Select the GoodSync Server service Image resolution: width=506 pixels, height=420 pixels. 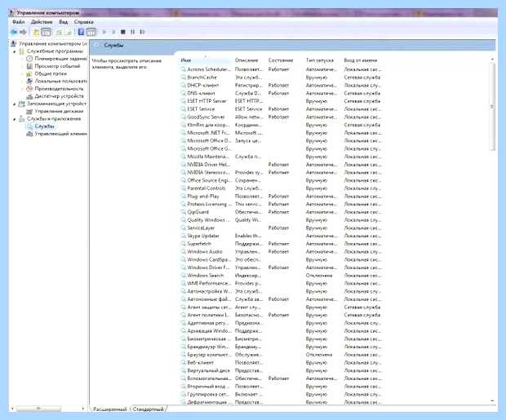281,117
